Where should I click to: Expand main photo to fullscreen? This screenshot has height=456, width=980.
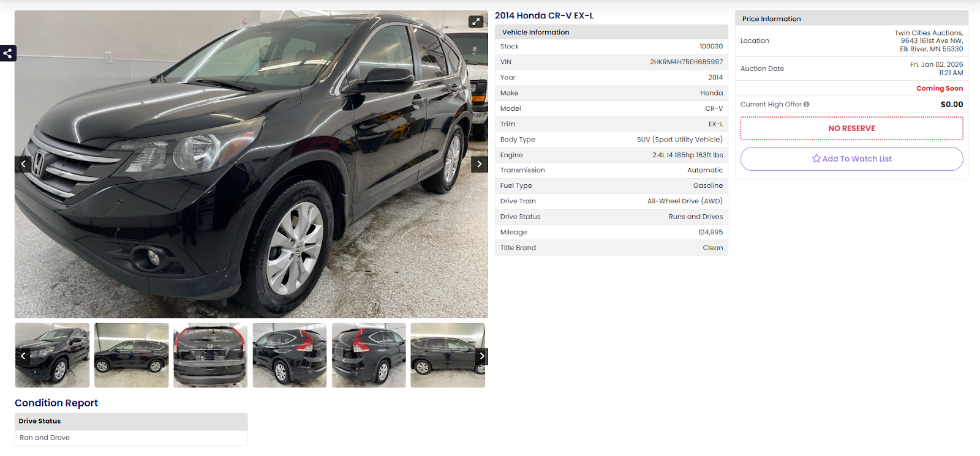[476, 21]
